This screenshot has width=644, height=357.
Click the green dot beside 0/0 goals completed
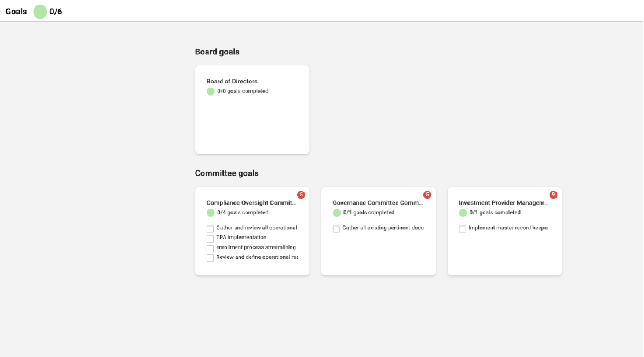coord(210,91)
